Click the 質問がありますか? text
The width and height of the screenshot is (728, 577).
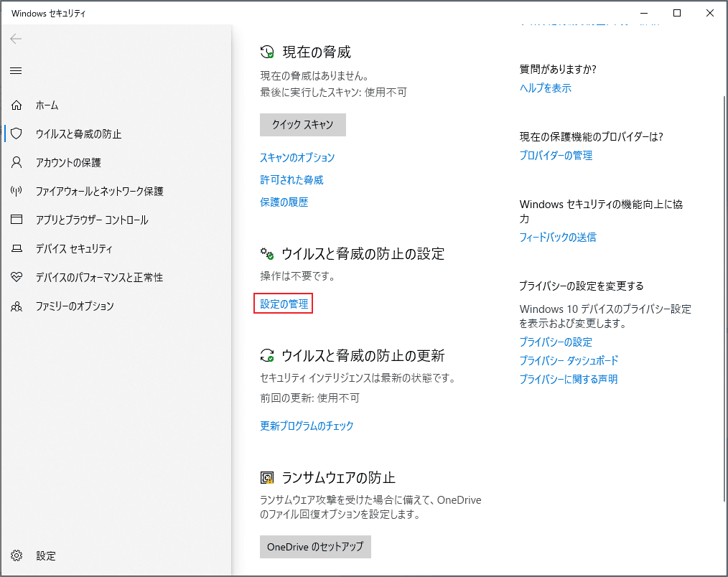pyautogui.click(x=558, y=69)
